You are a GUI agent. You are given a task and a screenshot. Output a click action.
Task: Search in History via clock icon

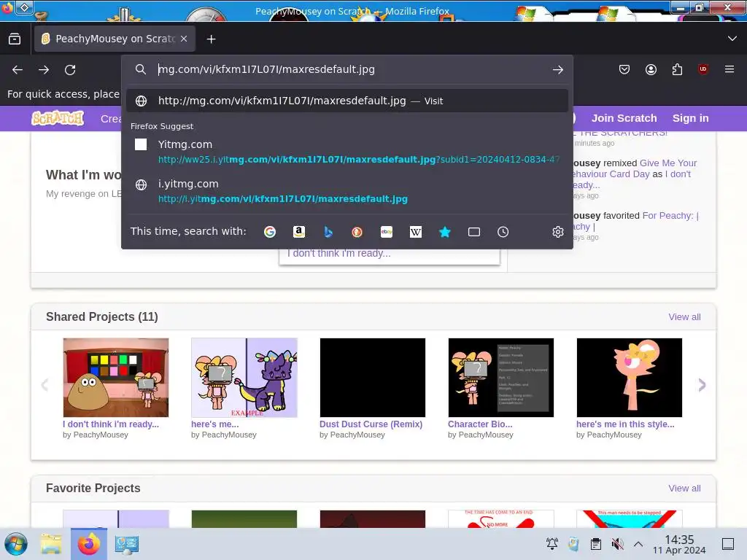pyautogui.click(x=503, y=232)
